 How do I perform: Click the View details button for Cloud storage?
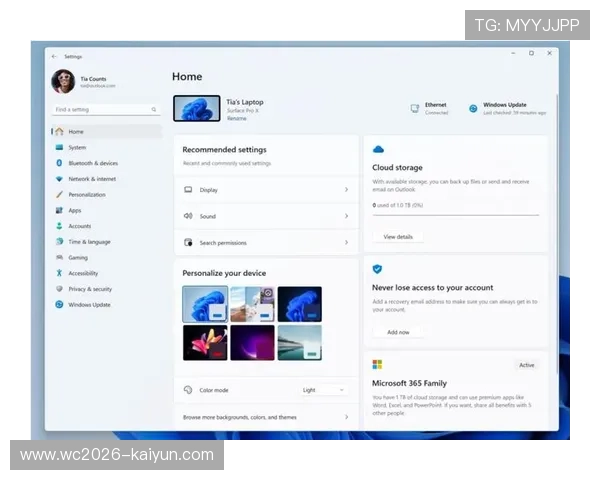point(398,237)
